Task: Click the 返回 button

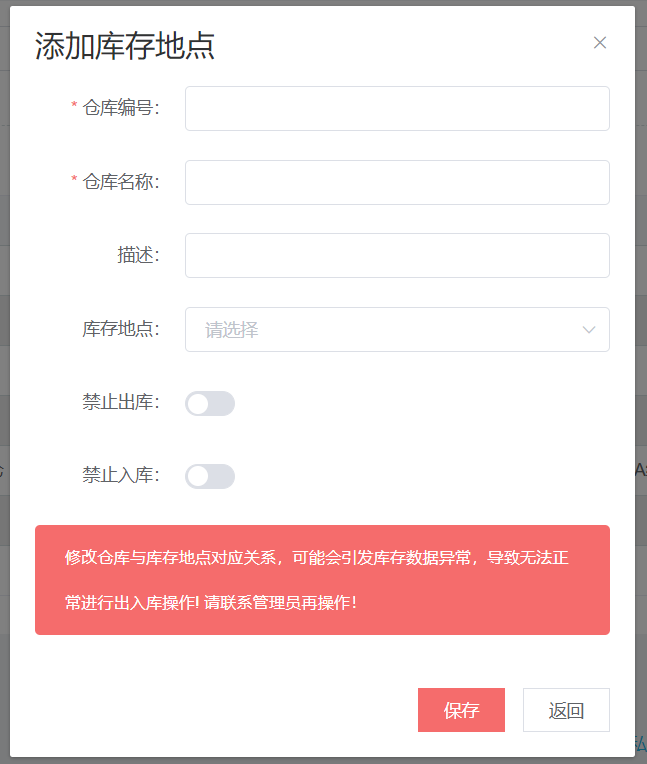Action: (x=566, y=710)
